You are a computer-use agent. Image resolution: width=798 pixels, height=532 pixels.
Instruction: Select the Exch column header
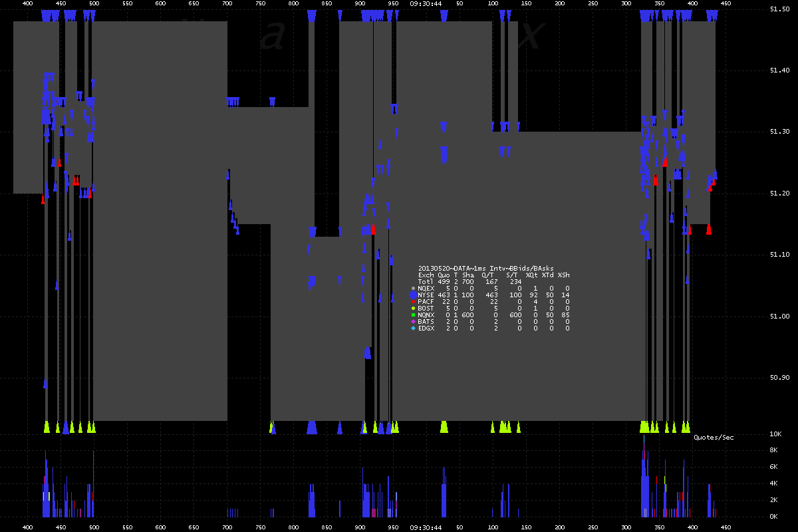(x=426, y=275)
